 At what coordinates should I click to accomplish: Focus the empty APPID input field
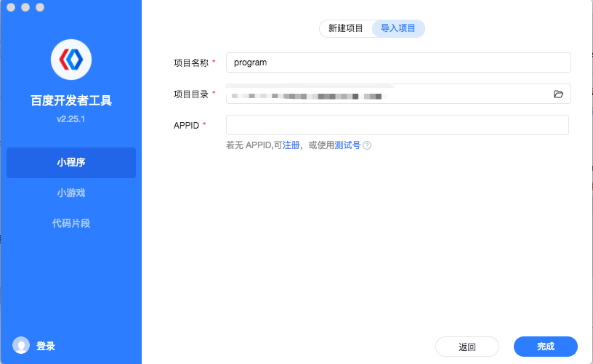pos(397,125)
